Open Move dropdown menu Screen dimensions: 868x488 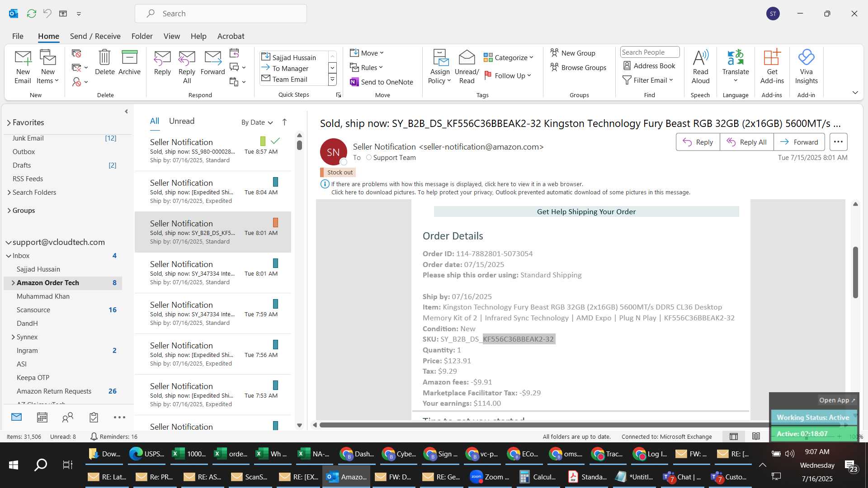367,53
